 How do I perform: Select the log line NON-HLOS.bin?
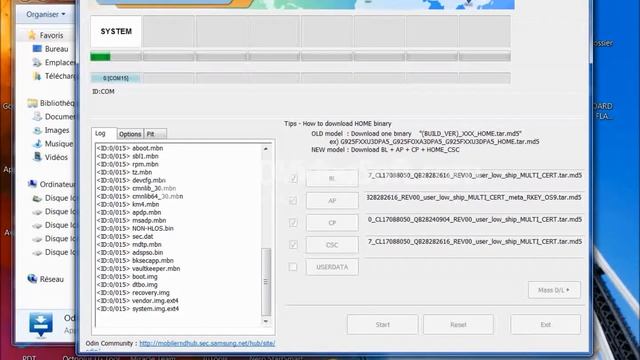click(x=135, y=228)
